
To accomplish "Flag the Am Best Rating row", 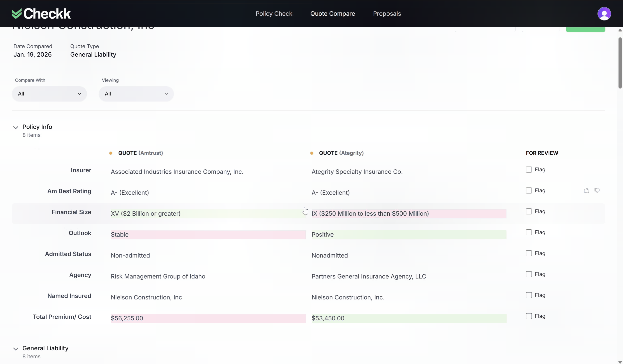I will click(529, 190).
